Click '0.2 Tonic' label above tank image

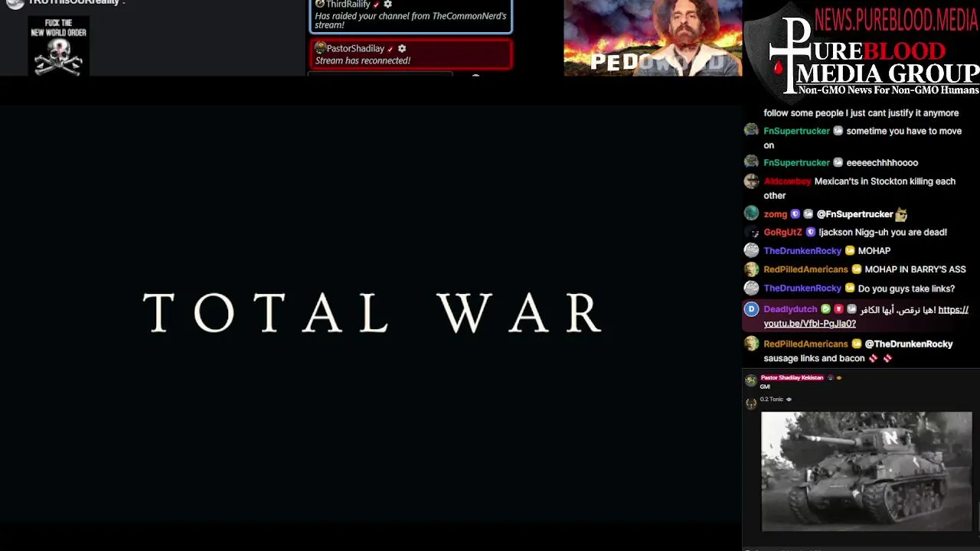(x=771, y=399)
